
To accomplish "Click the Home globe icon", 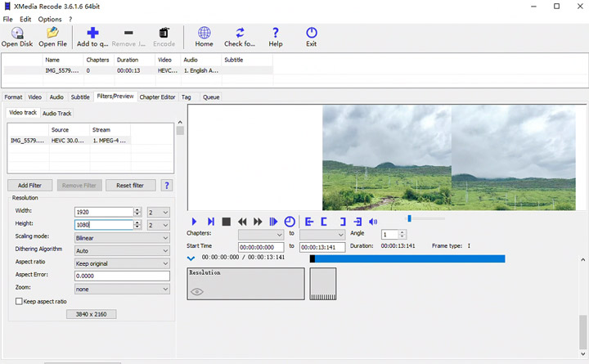I will 204,34.
